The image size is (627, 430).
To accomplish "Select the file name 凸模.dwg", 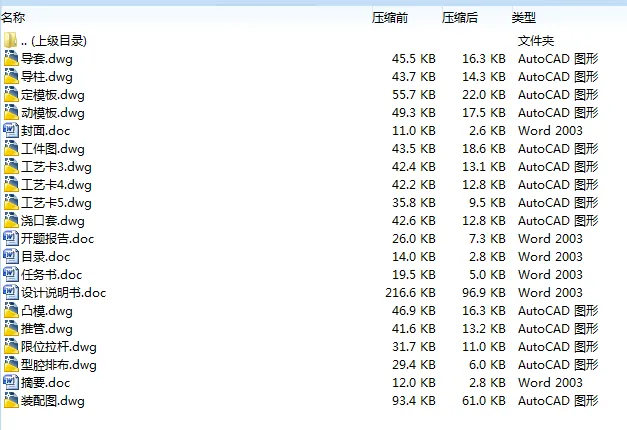I will [x=47, y=311].
